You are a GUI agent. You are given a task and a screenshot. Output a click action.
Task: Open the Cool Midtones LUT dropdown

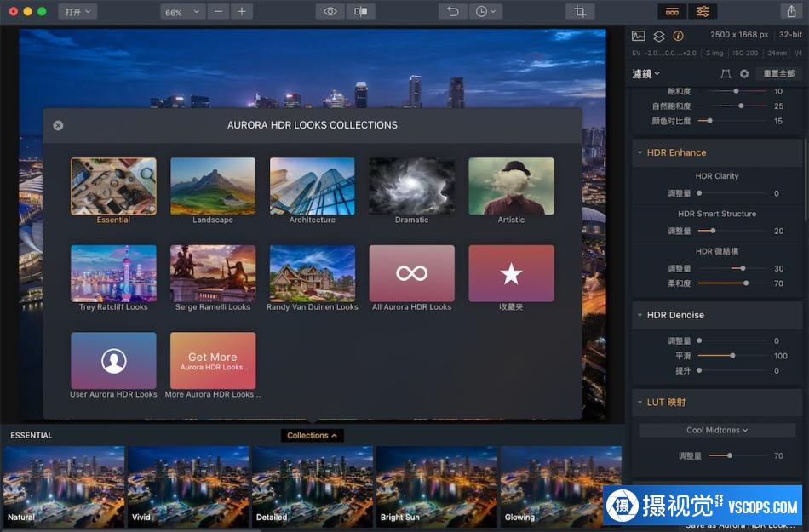(x=717, y=430)
